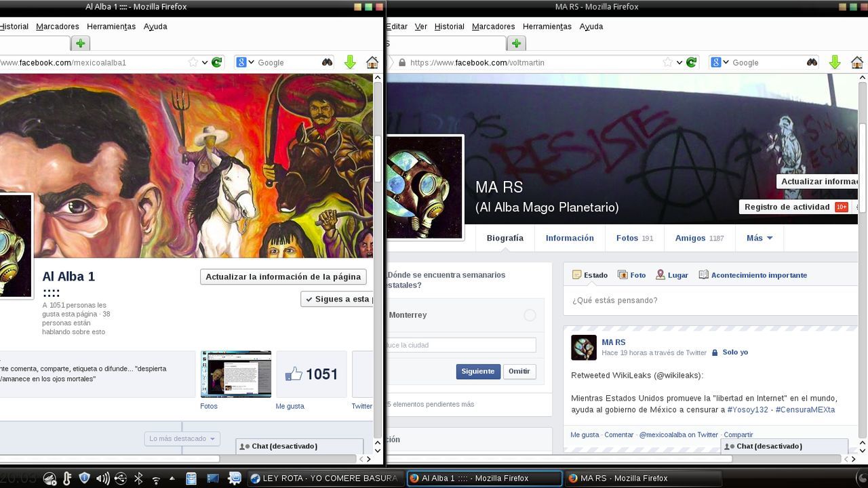Select the Monterrey radio option
Image resolution: width=868 pixels, height=488 pixels.
point(530,315)
